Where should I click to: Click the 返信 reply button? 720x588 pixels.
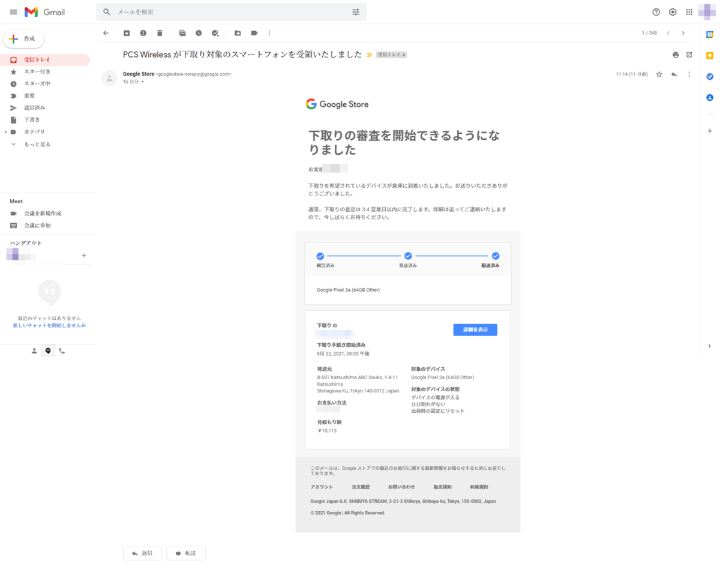[142, 553]
